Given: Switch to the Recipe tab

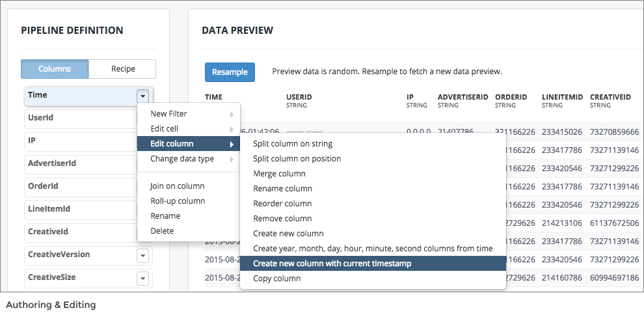Looking at the screenshot, I should (123, 69).
